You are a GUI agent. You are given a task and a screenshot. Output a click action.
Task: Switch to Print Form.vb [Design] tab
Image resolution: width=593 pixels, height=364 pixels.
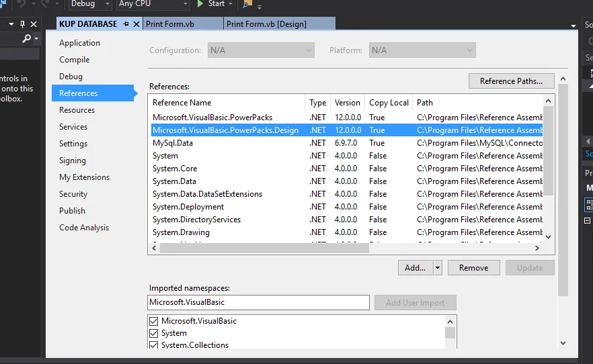click(280, 24)
